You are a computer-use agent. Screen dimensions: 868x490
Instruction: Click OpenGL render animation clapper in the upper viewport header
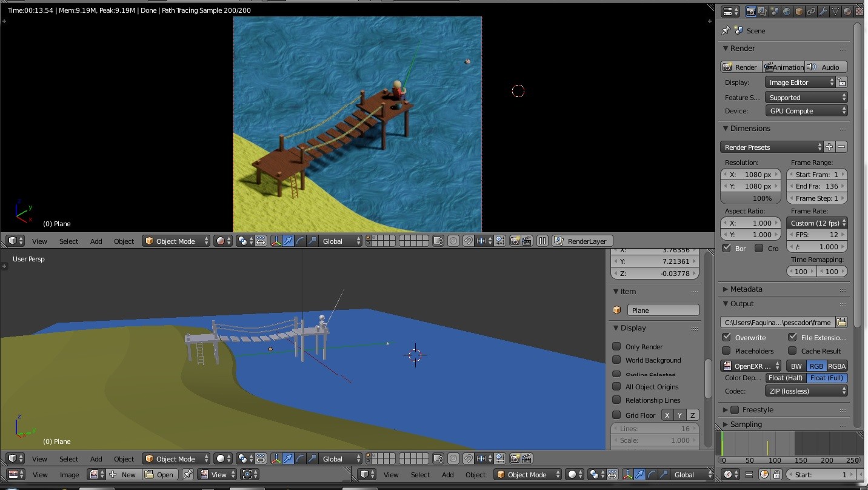pos(527,241)
